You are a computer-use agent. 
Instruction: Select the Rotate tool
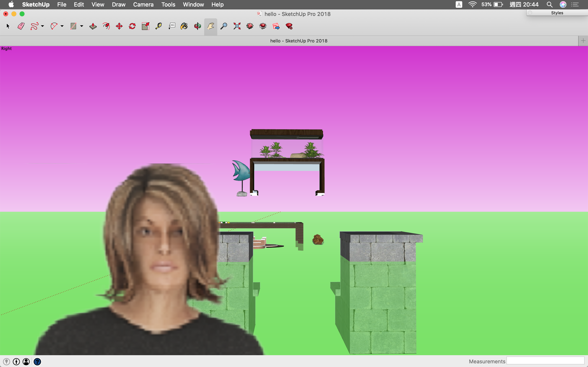click(x=132, y=26)
